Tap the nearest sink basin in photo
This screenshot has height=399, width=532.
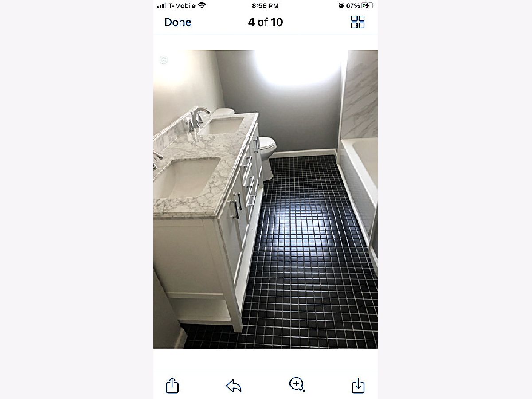click(186, 177)
